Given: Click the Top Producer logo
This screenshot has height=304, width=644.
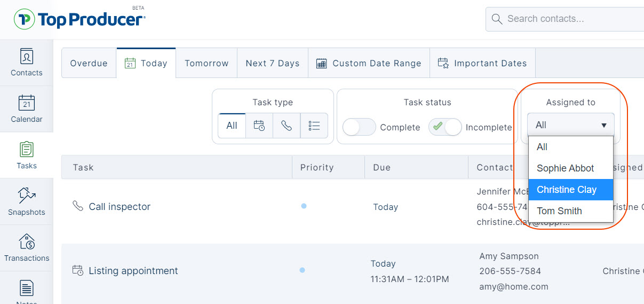Looking at the screenshot, I should 79,20.
